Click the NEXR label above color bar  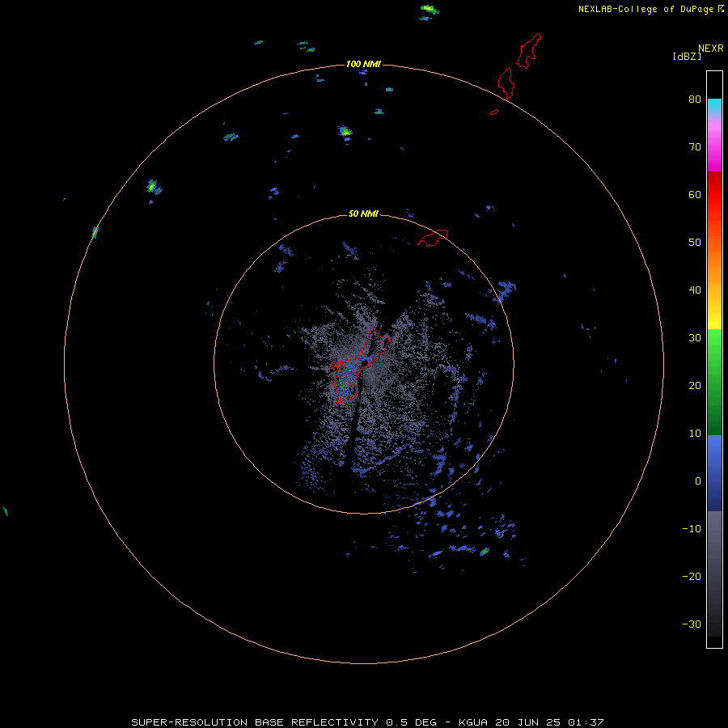click(x=710, y=49)
